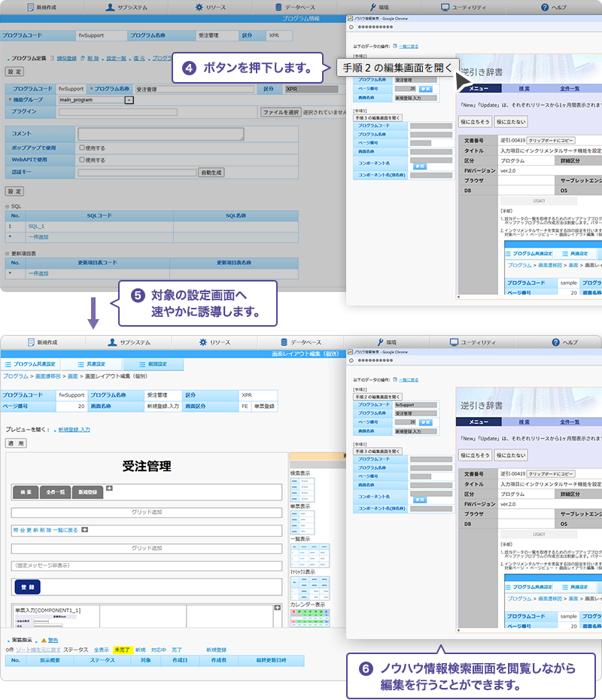Viewport: 602px width, 700px height.
Task: Click gear icon of リソース in lower menu bar
Action: click(203, 342)
